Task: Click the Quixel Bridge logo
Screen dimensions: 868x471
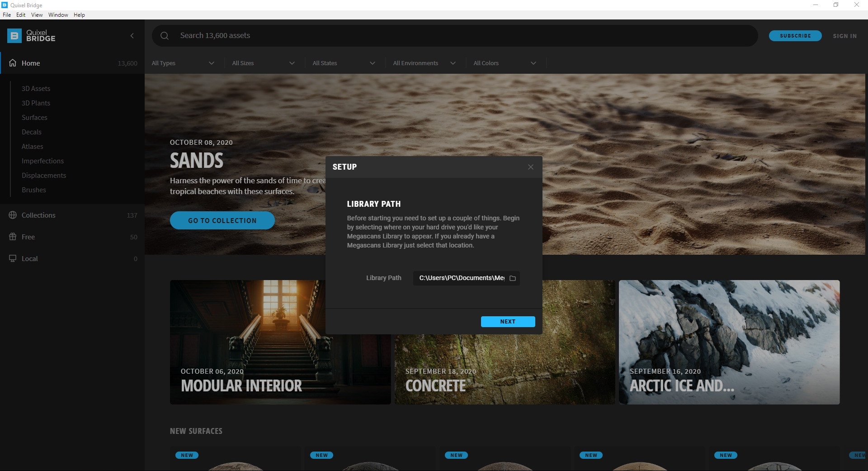Action: coord(31,36)
